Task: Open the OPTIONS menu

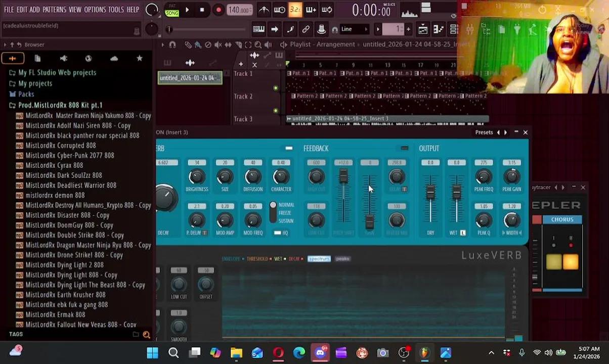Action: [x=95, y=10]
